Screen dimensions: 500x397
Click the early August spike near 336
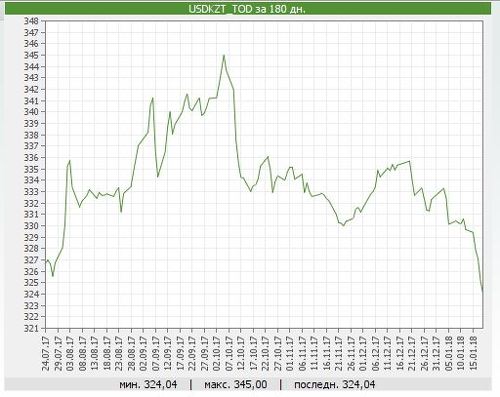pyautogui.click(x=69, y=161)
